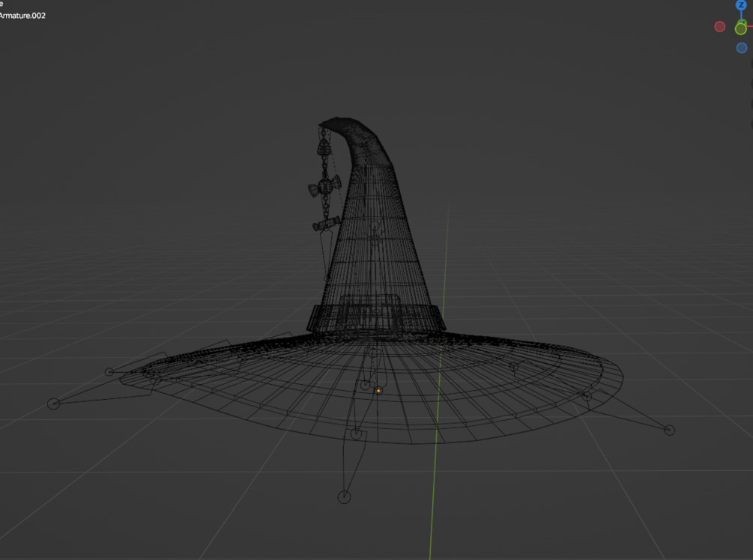Click the orange origin dot on the hat brim

[378, 391]
